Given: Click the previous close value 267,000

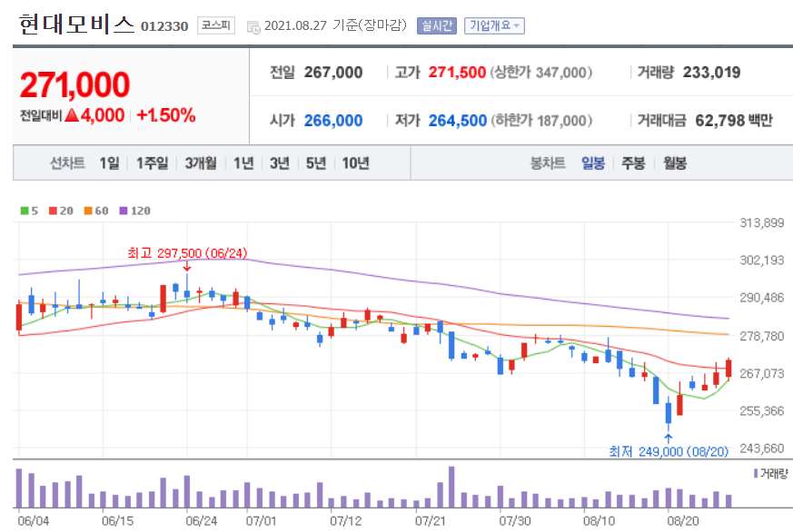Looking at the screenshot, I should point(333,73).
